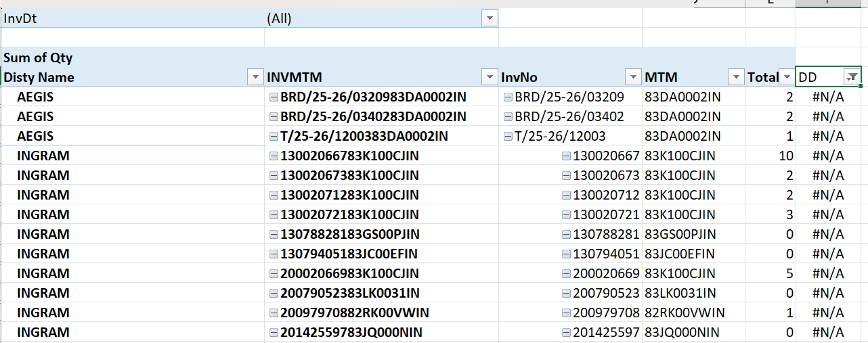Screen dimensions: 868x343
Task: Open the InvNo column filter dropdown
Action: click(x=633, y=77)
